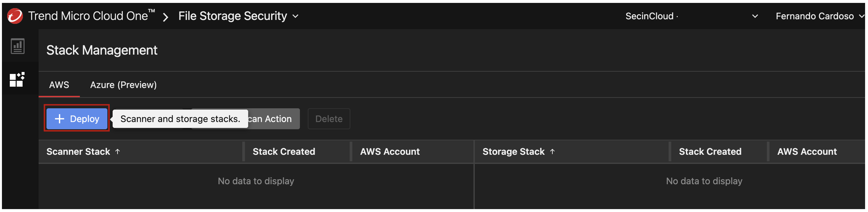Click the Storage Stack column header label
The height and width of the screenshot is (212, 868).
pyautogui.click(x=513, y=152)
